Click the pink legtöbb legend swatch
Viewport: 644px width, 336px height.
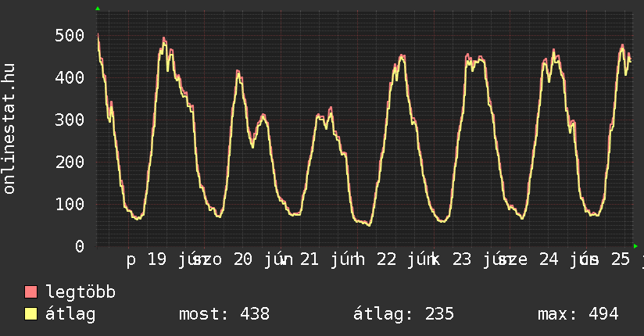tap(30, 292)
